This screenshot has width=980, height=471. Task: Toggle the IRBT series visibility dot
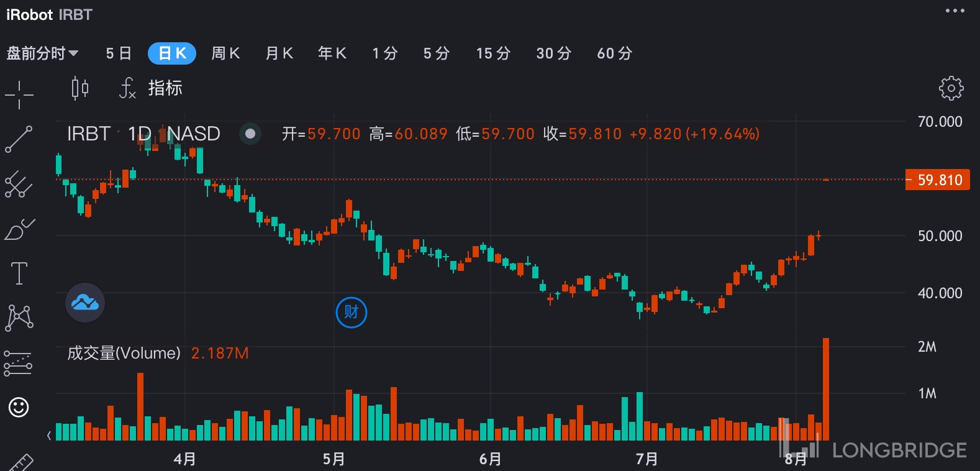pyautogui.click(x=250, y=134)
